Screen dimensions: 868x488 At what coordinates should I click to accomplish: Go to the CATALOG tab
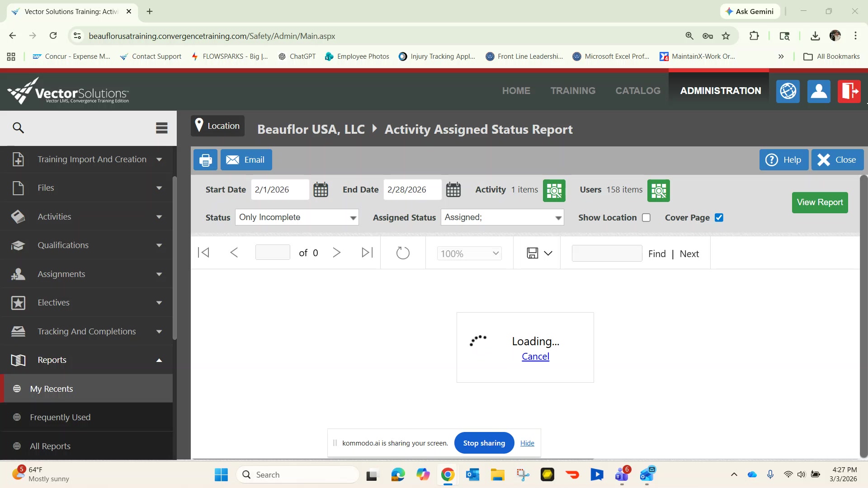click(637, 91)
